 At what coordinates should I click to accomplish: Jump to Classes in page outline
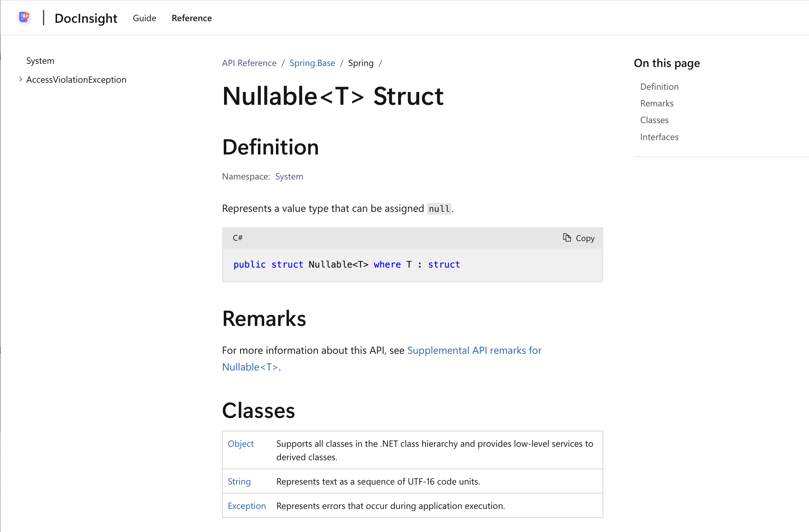tap(654, 120)
